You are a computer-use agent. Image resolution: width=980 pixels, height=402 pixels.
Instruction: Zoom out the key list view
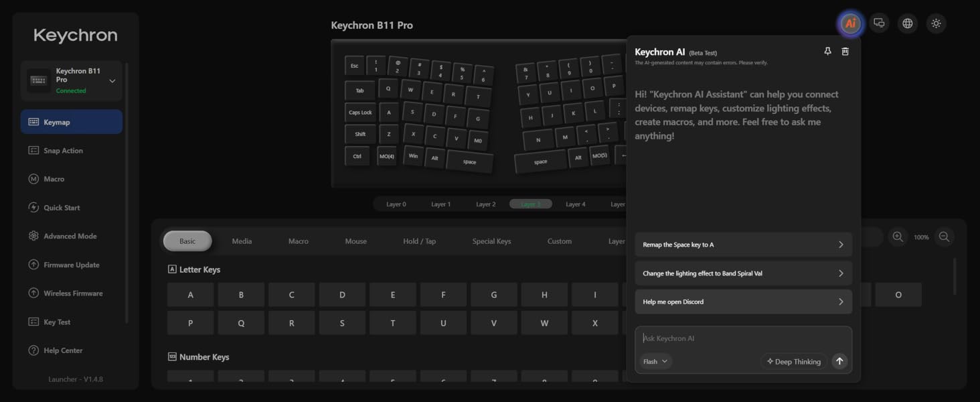pos(944,237)
